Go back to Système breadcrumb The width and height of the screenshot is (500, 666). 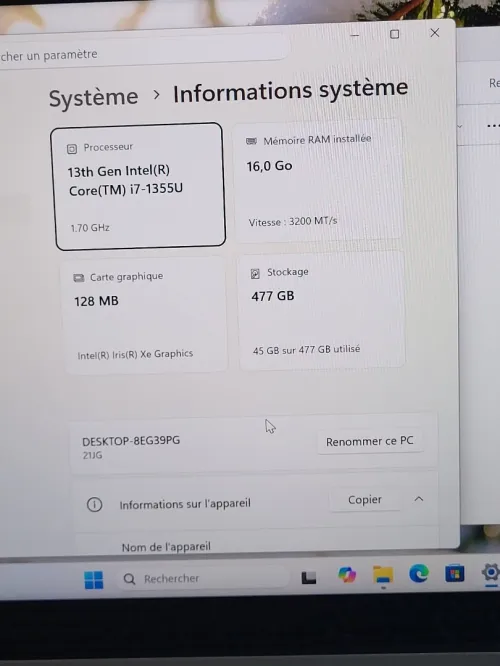pyautogui.click(x=93, y=98)
